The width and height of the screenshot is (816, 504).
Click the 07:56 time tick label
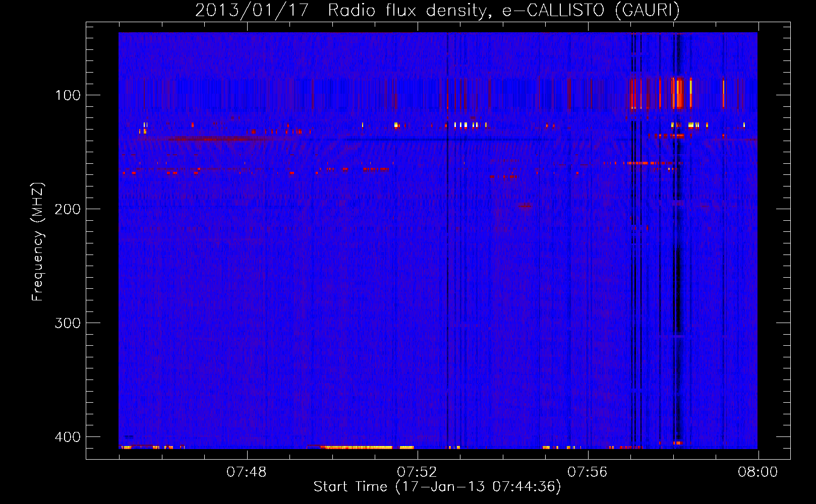588,472
